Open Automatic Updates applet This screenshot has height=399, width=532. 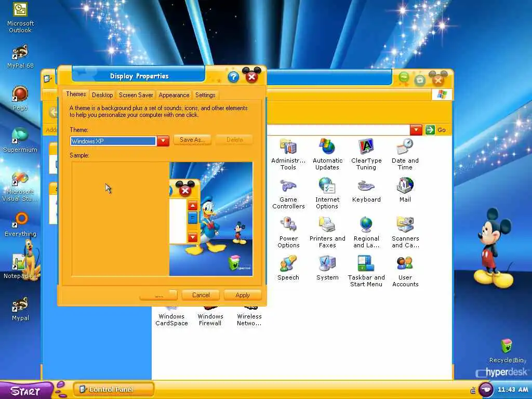[x=327, y=154]
